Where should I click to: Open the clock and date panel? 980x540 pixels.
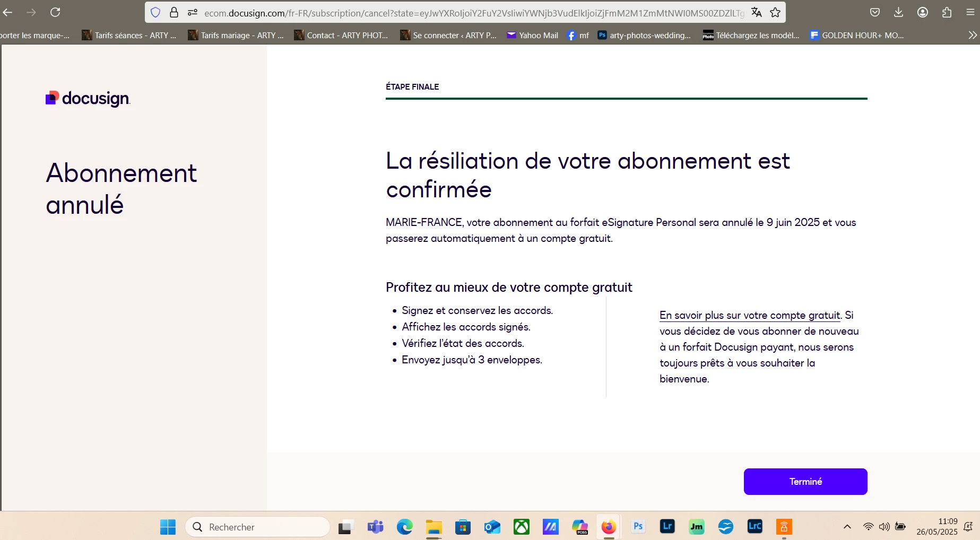pos(937,527)
